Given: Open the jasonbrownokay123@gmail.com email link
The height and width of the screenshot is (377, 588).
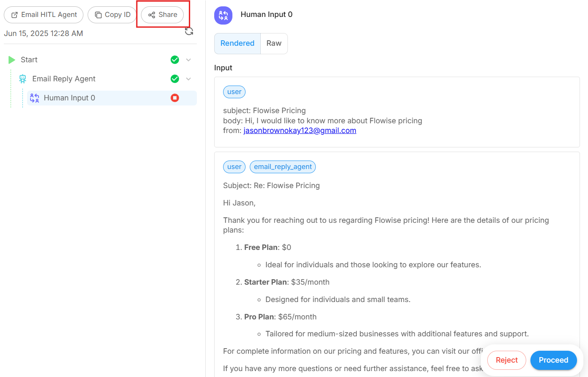Looking at the screenshot, I should tap(300, 130).
